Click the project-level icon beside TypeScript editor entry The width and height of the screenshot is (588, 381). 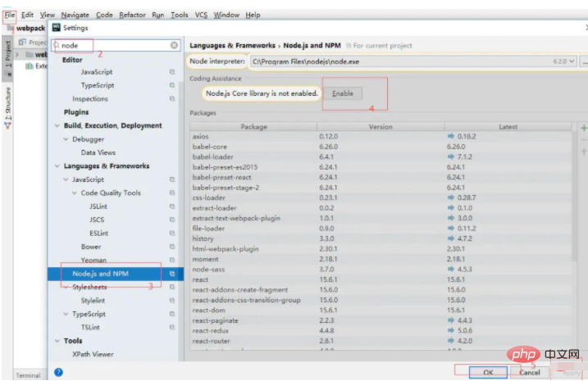[x=172, y=85]
